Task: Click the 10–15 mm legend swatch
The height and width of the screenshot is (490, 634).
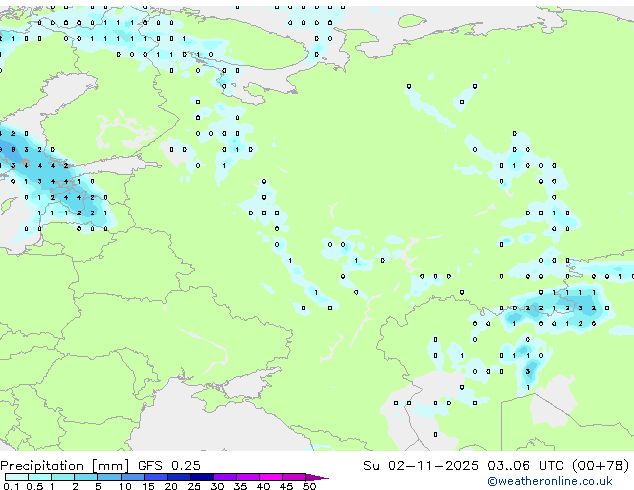Action: pyautogui.click(x=132, y=477)
